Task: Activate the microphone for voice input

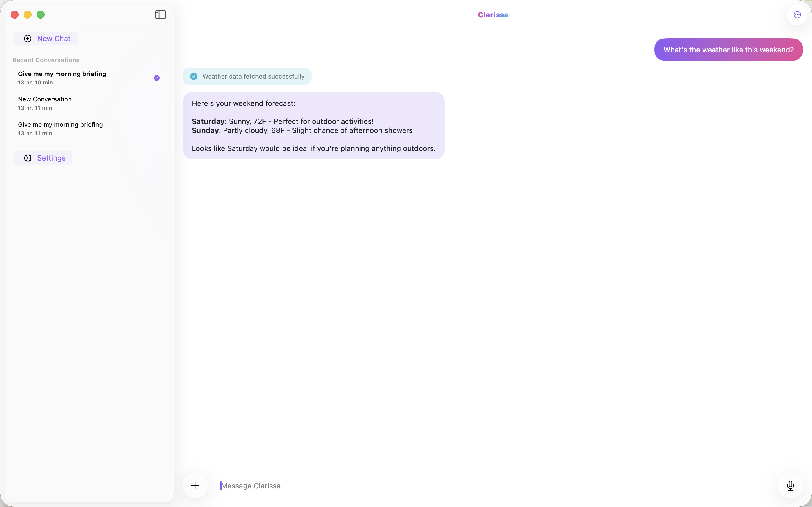Action: (790, 485)
